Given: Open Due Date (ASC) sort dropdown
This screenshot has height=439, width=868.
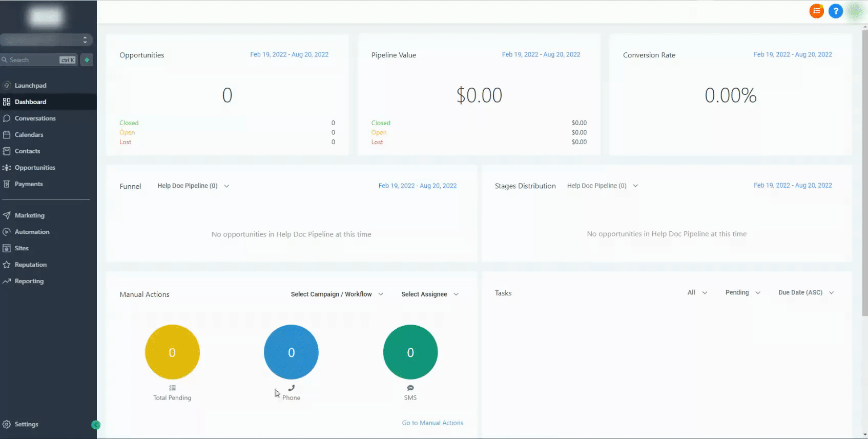Looking at the screenshot, I should tap(807, 292).
